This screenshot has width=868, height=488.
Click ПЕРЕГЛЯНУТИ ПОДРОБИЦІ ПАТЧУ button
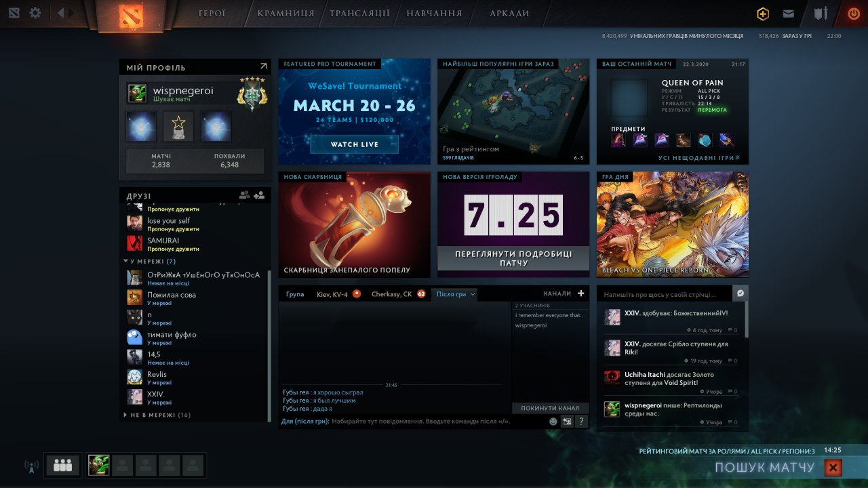pyautogui.click(x=513, y=258)
